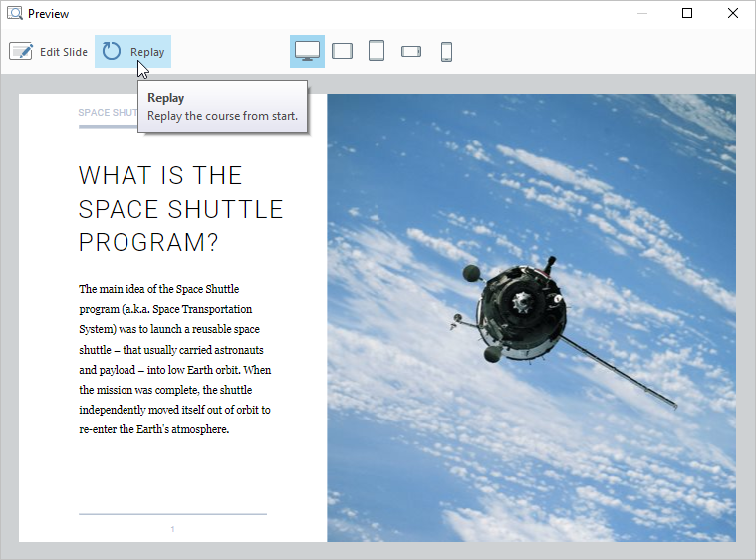Choose smartphone landscape preview mode
Viewport: 756px width, 560px height.
coord(411,51)
